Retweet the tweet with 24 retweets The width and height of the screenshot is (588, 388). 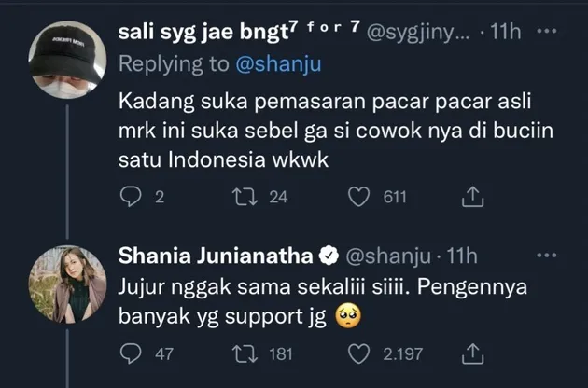(249, 197)
